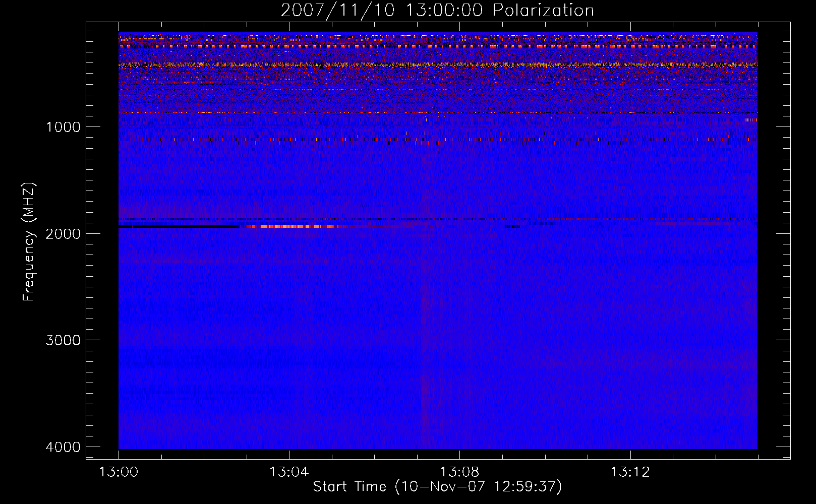
Task: Click the 13:00 time tick label
Action: pos(119,472)
